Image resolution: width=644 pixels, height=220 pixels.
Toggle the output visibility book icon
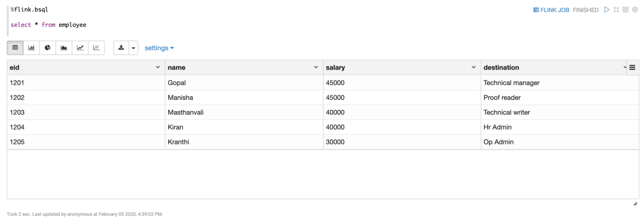(x=626, y=10)
